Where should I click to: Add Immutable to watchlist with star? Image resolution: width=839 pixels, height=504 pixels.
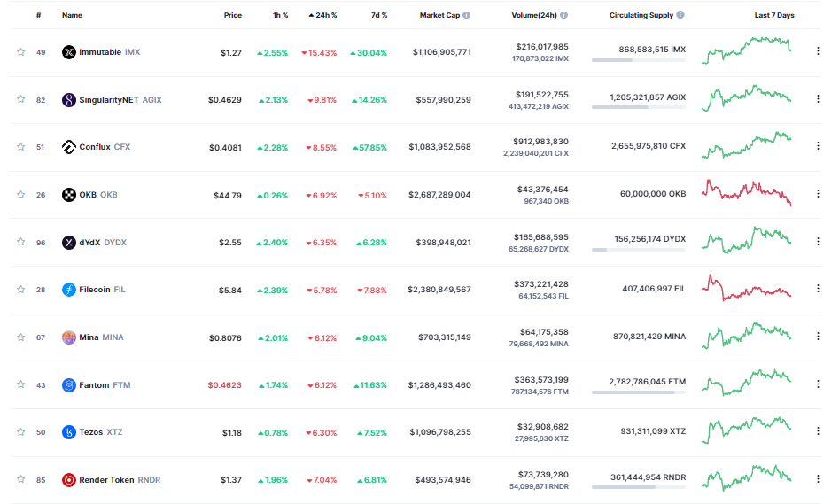point(21,52)
